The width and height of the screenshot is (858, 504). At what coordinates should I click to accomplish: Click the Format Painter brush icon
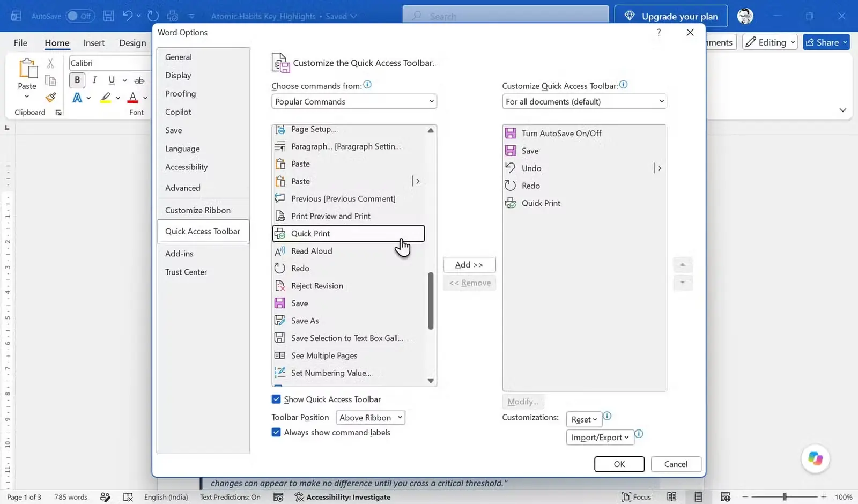(50, 98)
